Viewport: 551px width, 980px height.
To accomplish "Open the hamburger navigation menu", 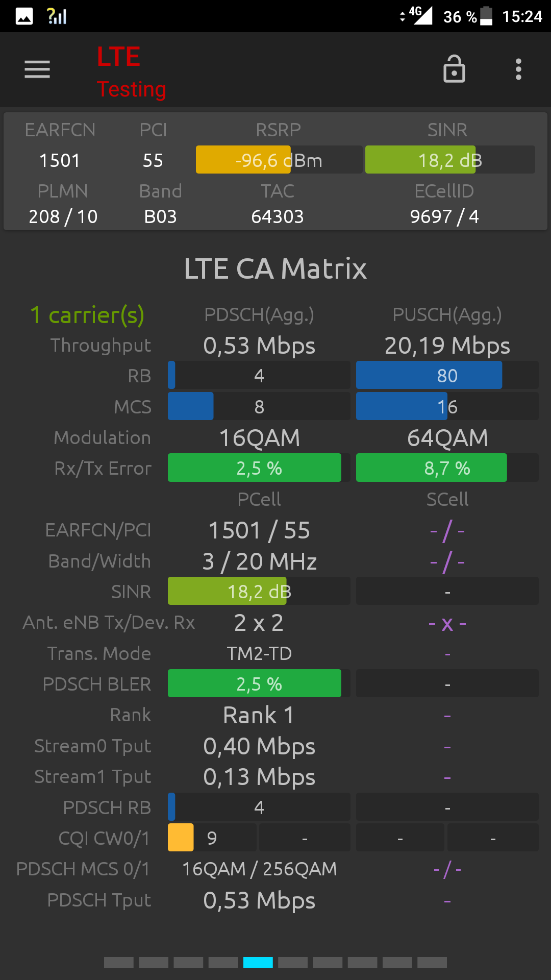I will click(37, 69).
